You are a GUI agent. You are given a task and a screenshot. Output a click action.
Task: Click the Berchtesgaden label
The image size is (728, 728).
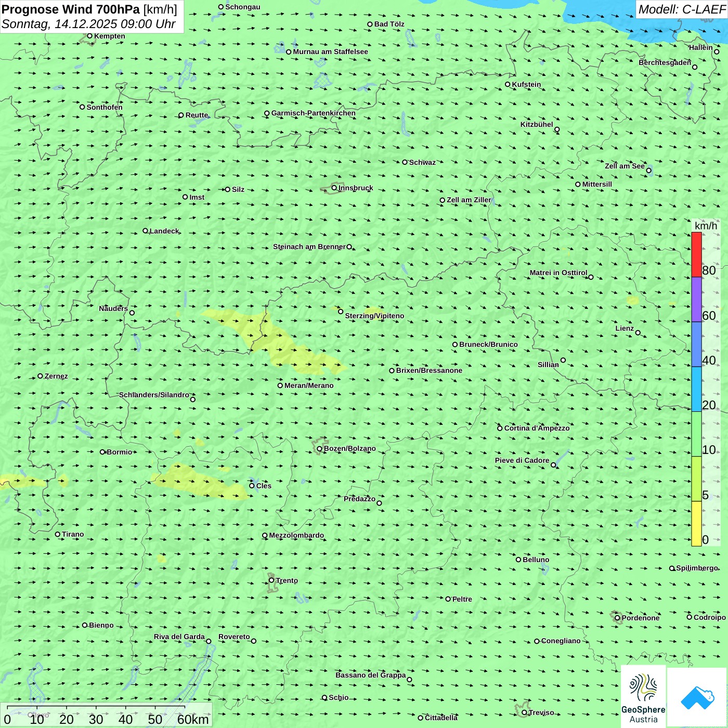tap(665, 62)
